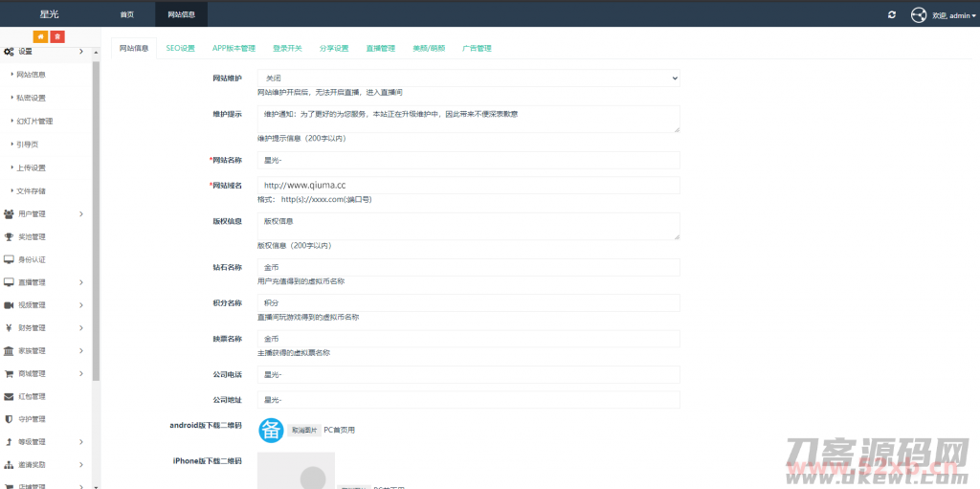
Task: Expand sidebar 直播管理 chevron
Action: (81, 282)
